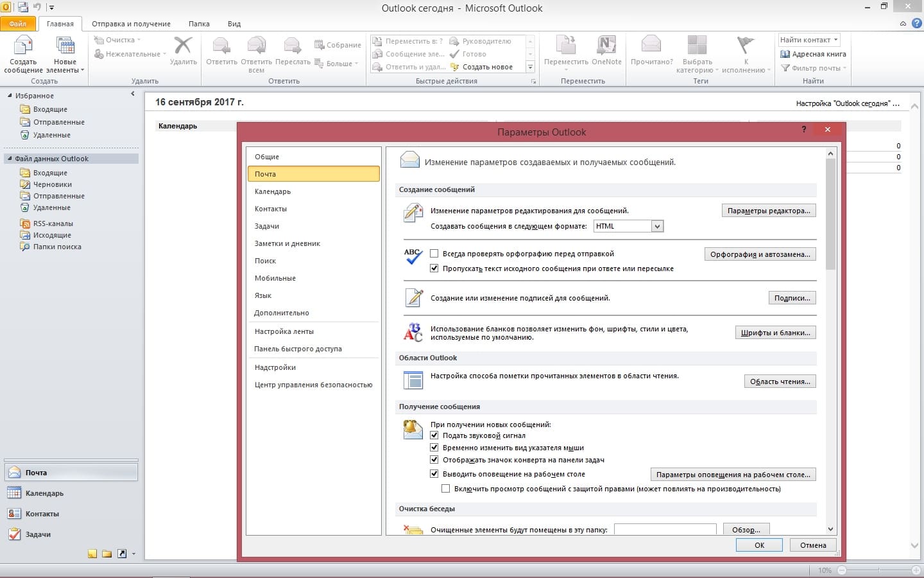Uncheck Play a sound (Подать звуковой сигнал)
The width and height of the screenshot is (924, 578).
pos(434,435)
